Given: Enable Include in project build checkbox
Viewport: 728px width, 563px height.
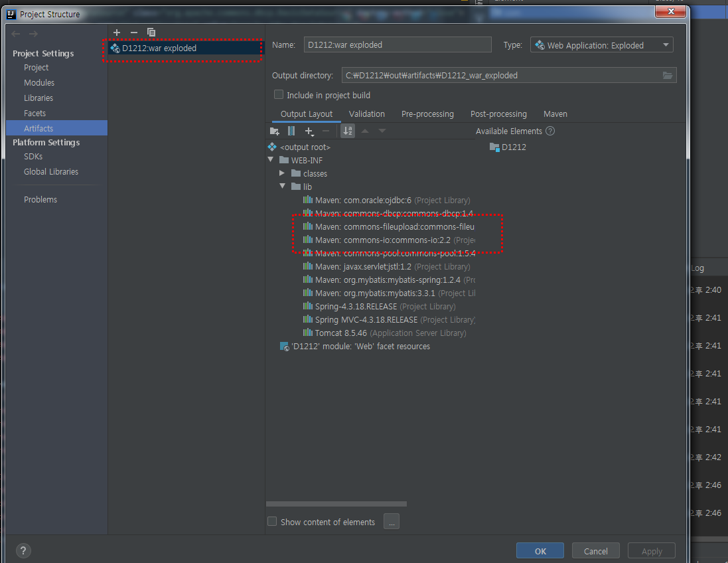Looking at the screenshot, I should point(279,95).
